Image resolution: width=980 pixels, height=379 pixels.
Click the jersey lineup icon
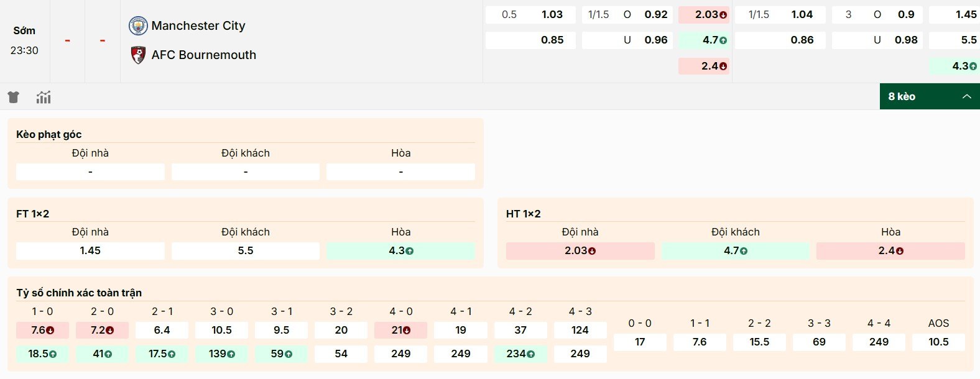(x=13, y=97)
